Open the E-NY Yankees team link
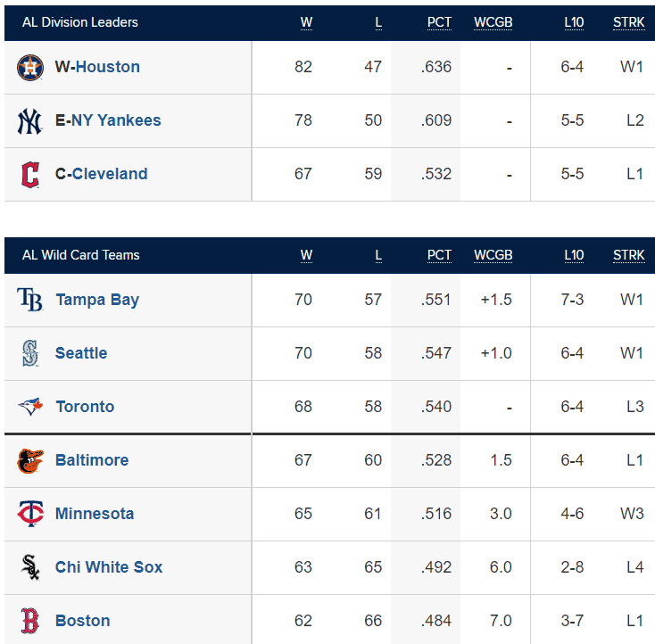Image resolution: width=655 pixels, height=644 pixels. click(108, 120)
